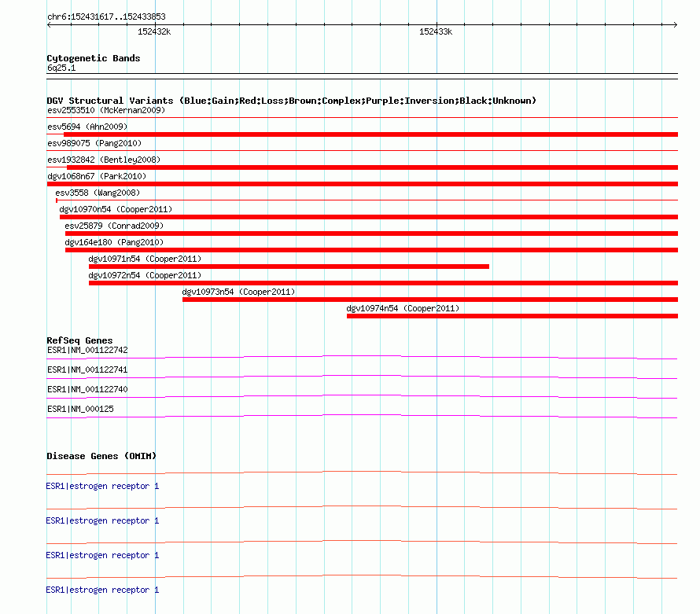Click the 6q25.1 band label
Screen dimensions: 700x614
(x=61, y=68)
